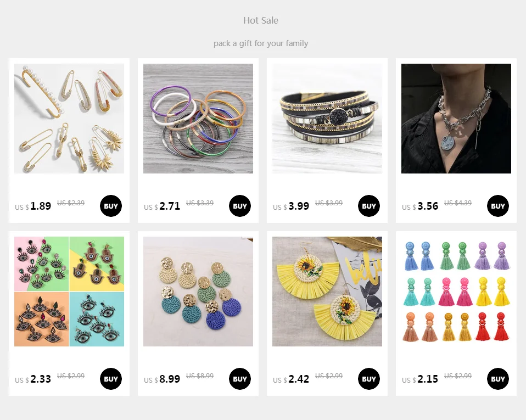Click BUY button for the $2.33 evil eye earrings
The width and height of the screenshot is (526, 420).
[x=111, y=379]
